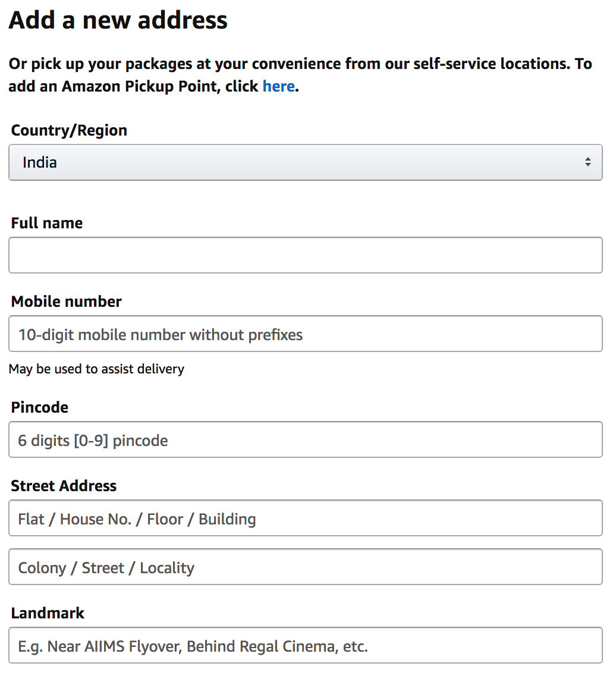Click the 'Street Address' label
The height and width of the screenshot is (685, 616).
point(64,486)
